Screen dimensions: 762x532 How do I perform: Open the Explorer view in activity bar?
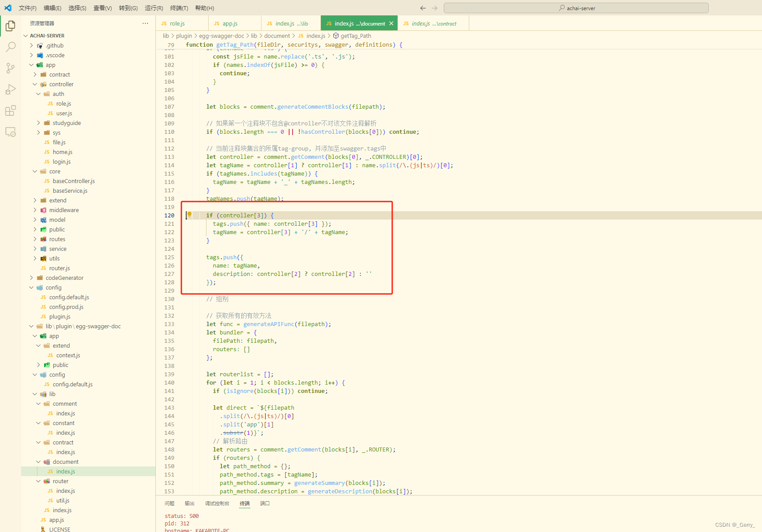[x=11, y=26]
